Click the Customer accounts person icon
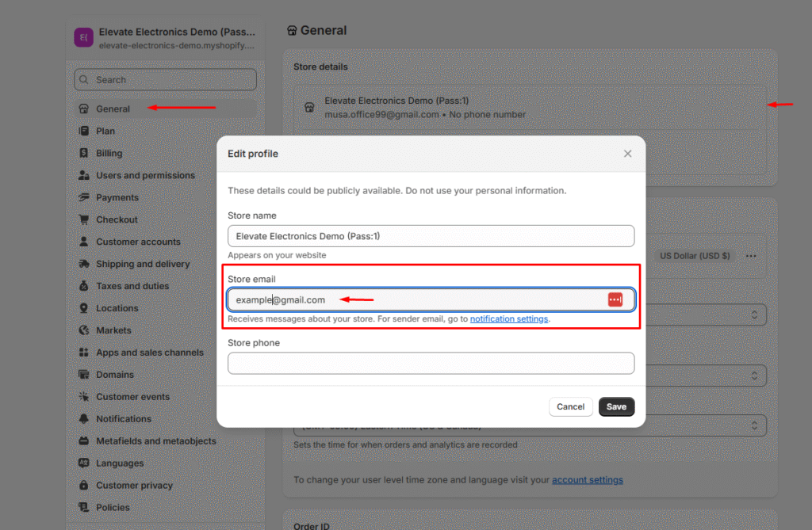812x530 pixels. point(84,242)
